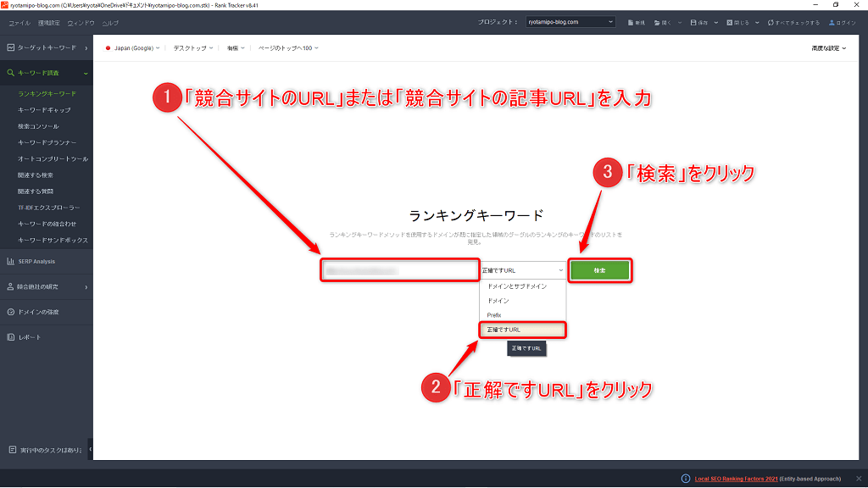Click the blue info icon in status bar

pyautogui.click(x=685, y=479)
